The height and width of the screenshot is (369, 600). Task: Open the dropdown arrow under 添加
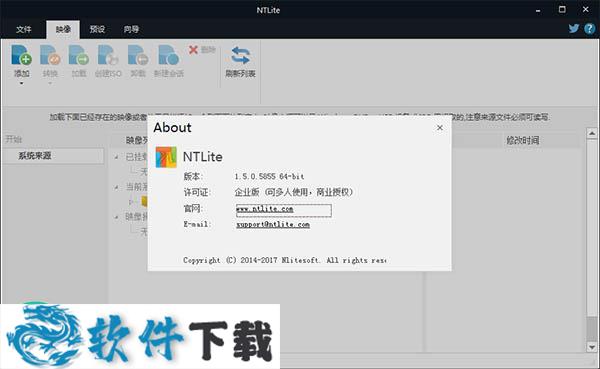[21, 83]
